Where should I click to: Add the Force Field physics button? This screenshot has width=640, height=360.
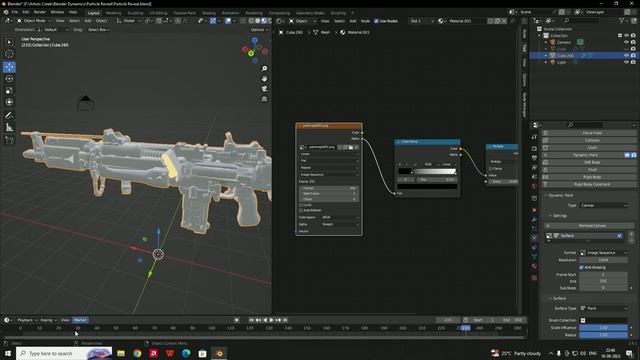[x=589, y=133]
